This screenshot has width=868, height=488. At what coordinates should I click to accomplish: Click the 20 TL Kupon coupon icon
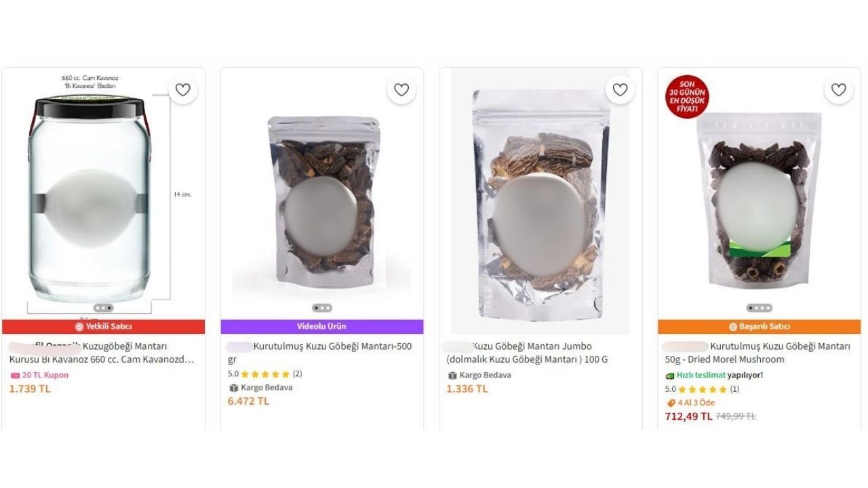click(x=15, y=375)
